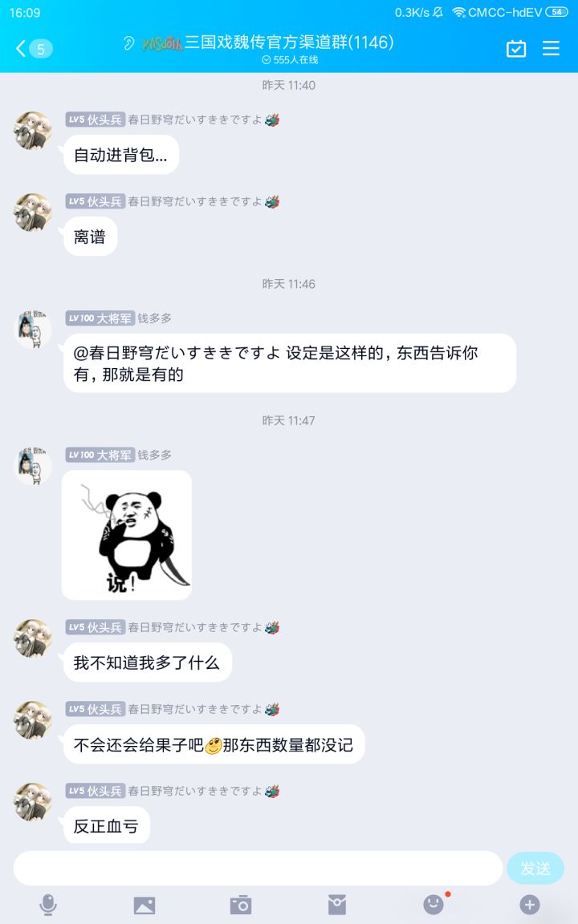Tap the avatar next to 自动进背包 message
The width and height of the screenshot is (578, 924).
(x=32, y=130)
